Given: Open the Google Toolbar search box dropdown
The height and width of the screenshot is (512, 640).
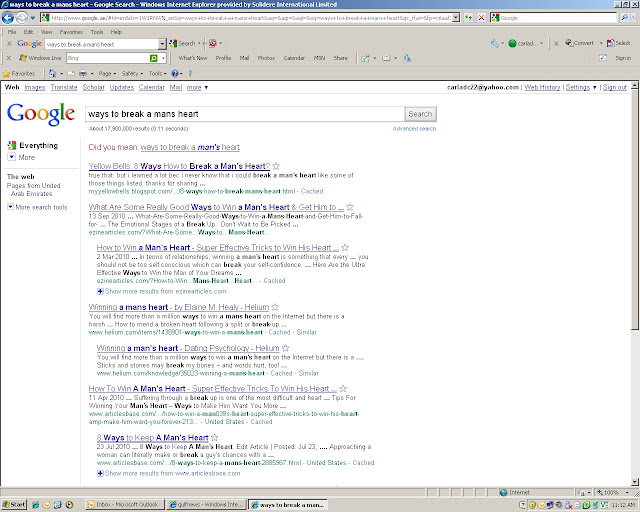Looking at the screenshot, I should pos(162,44).
